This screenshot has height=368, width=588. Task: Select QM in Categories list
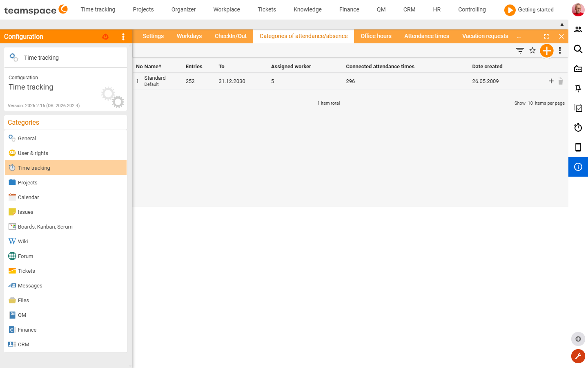[66, 315]
